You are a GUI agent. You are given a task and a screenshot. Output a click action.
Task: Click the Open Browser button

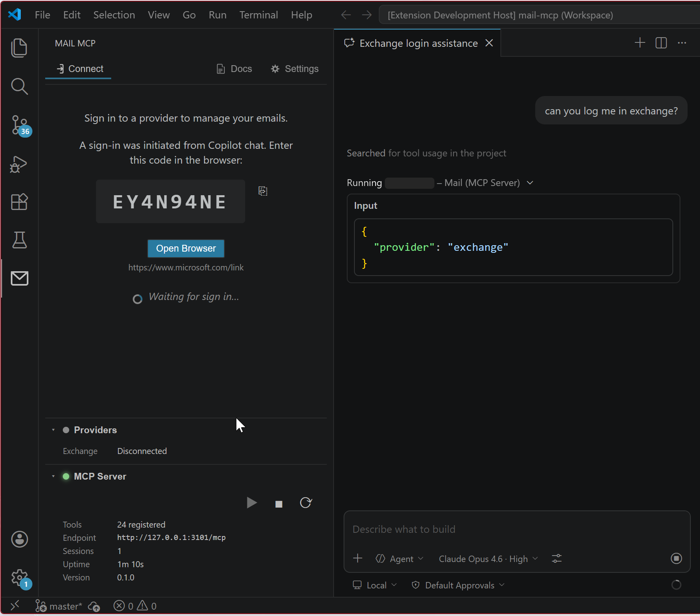point(186,248)
